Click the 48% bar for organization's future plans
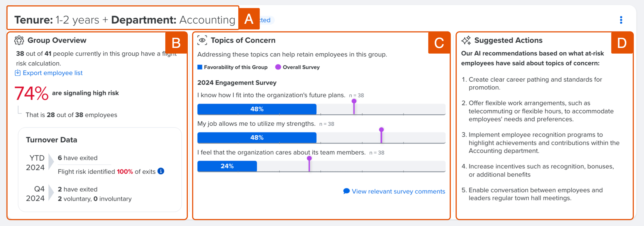This screenshot has height=226, width=644. (257, 109)
